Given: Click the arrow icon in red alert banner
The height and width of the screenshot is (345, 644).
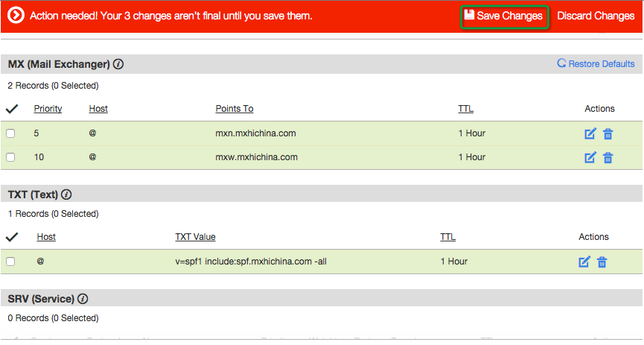Looking at the screenshot, I should (x=16, y=16).
